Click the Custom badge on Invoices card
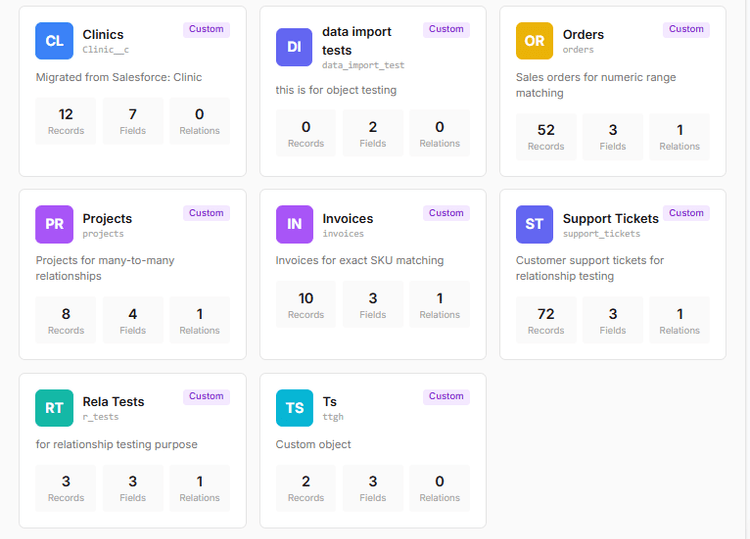750x539 pixels. [446, 213]
